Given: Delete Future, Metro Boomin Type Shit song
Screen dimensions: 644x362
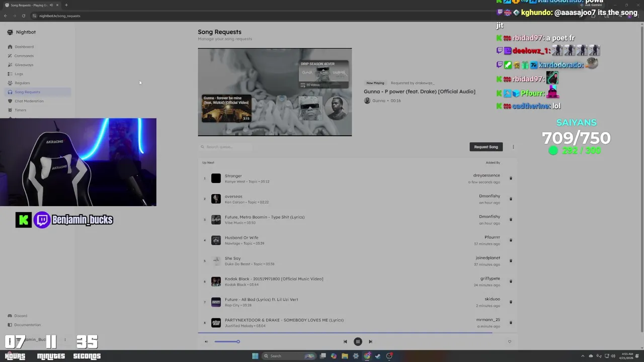Looking at the screenshot, I should tap(511, 219).
